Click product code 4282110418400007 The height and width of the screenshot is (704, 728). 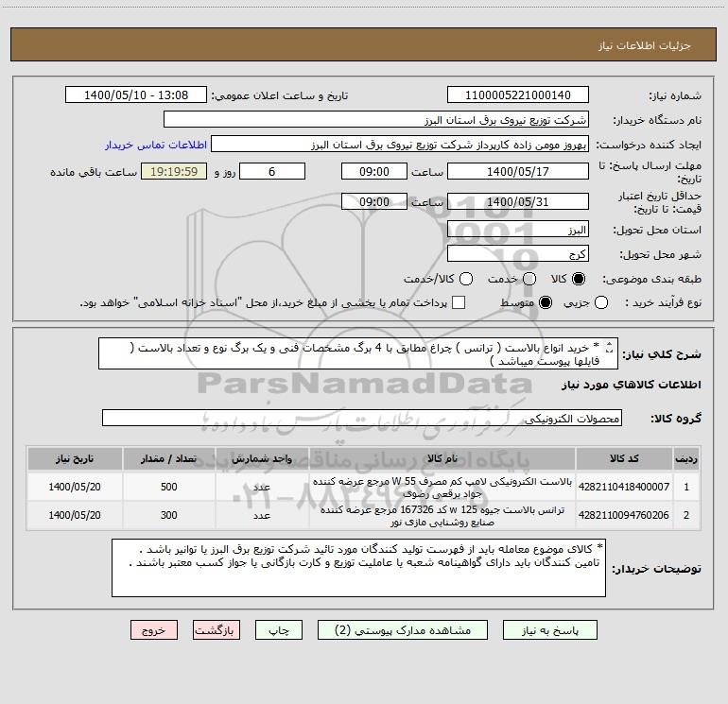[624, 487]
